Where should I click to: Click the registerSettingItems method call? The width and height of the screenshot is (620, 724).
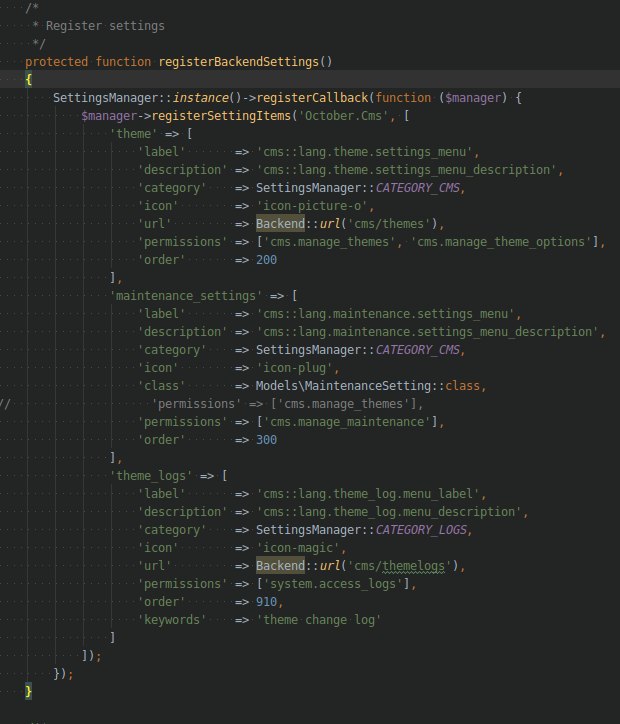[x=222, y=116]
